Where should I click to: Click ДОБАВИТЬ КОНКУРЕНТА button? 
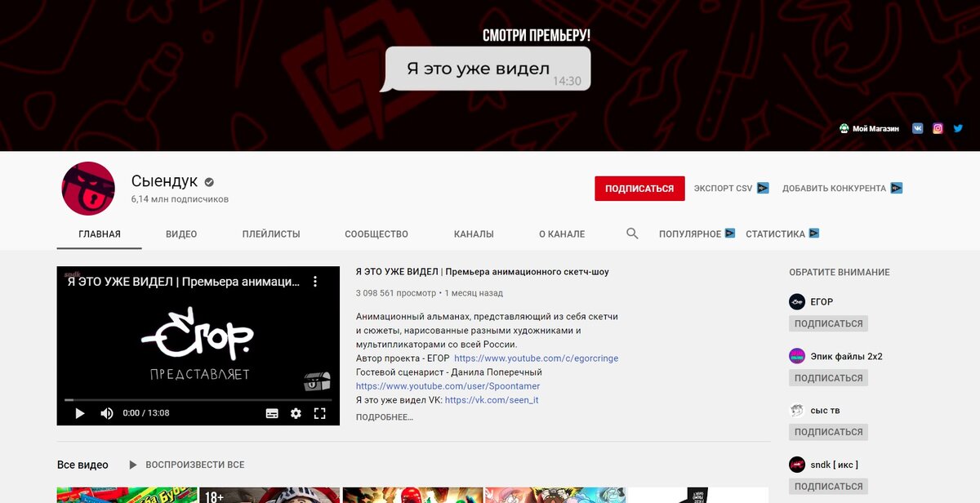842,188
